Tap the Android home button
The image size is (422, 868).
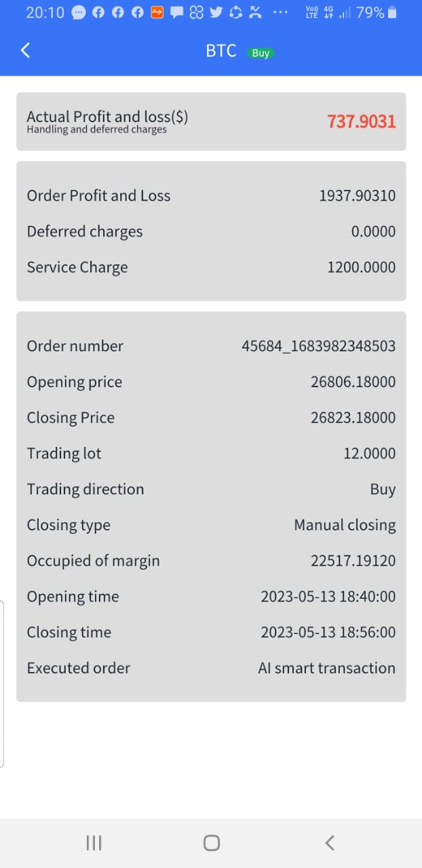[212, 843]
